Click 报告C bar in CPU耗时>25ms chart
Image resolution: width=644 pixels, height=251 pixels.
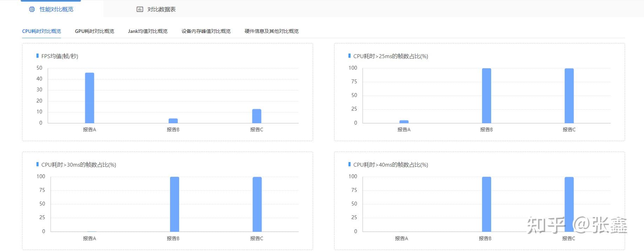click(569, 96)
